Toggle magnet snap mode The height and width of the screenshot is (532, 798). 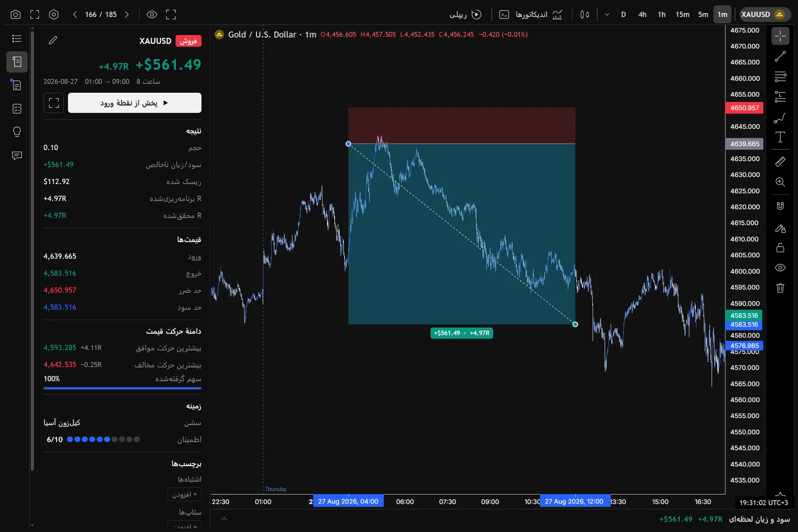point(781,206)
